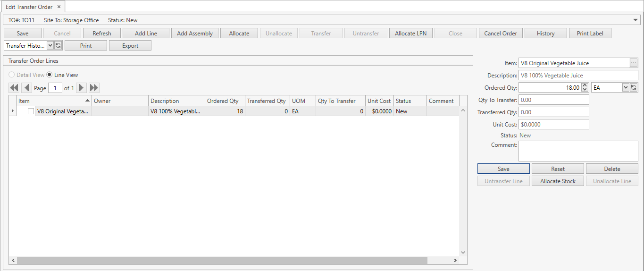This screenshot has width=644, height=271.
Task: Select the Line View radio button
Action: point(50,75)
